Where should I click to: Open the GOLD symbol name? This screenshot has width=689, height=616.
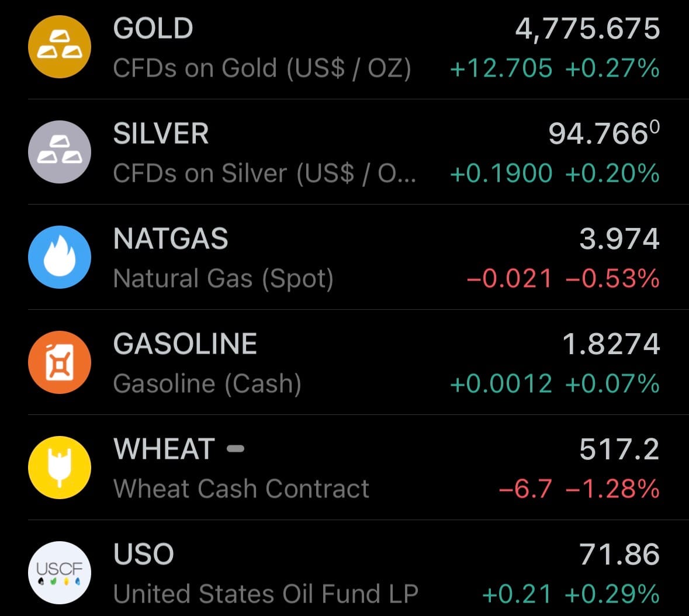pos(153,29)
